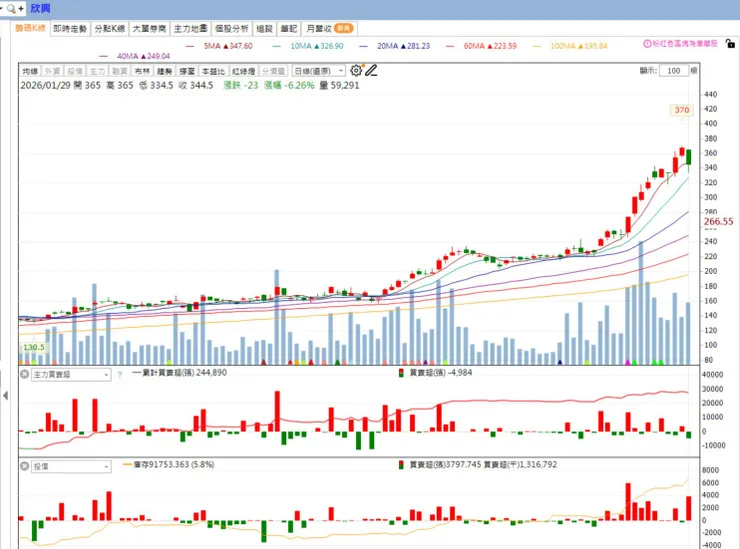This screenshot has height=549, width=740.
Task: Click the display count field showing 100
Action: pyautogui.click(x=674, y=71)
